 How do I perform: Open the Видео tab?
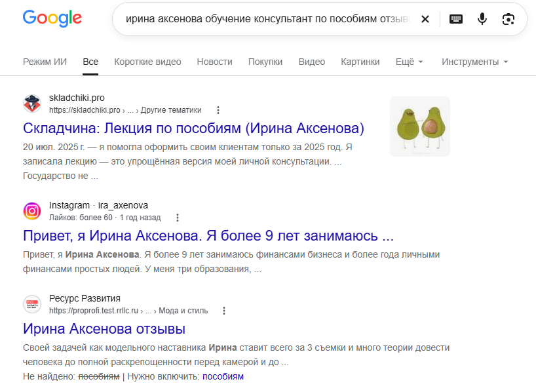[311, 62]
